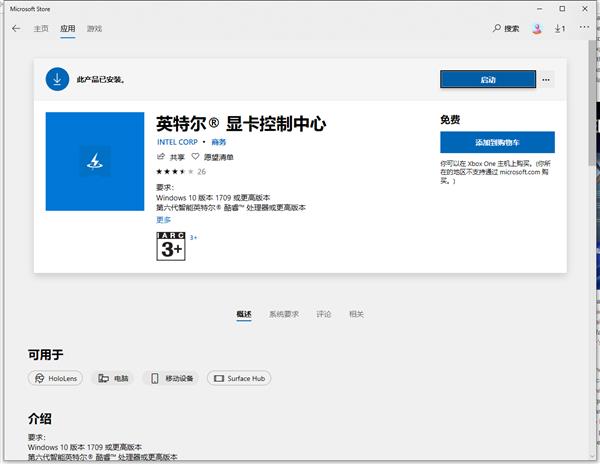Minimize the Microsoft Store window
Image resolution: width=600 pixels, height=464 pixels.
(x=540, y=8)
